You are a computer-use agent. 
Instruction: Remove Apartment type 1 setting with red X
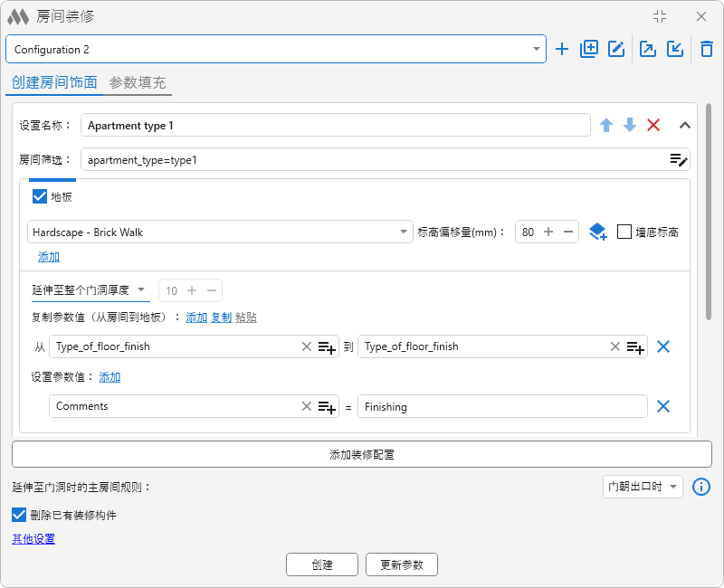[x=653, y=125]
